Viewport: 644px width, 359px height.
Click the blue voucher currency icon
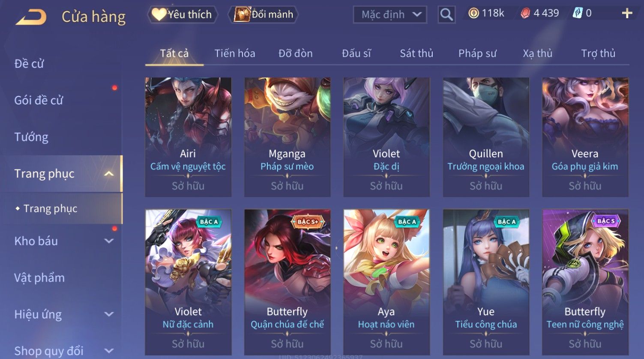(x=578, y=14)
